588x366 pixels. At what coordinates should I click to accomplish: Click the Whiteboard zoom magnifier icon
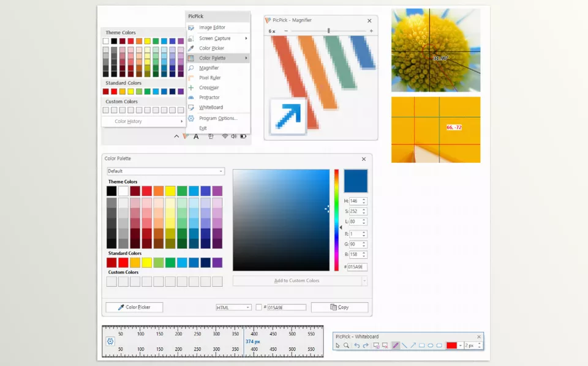(x=347, y=345)
